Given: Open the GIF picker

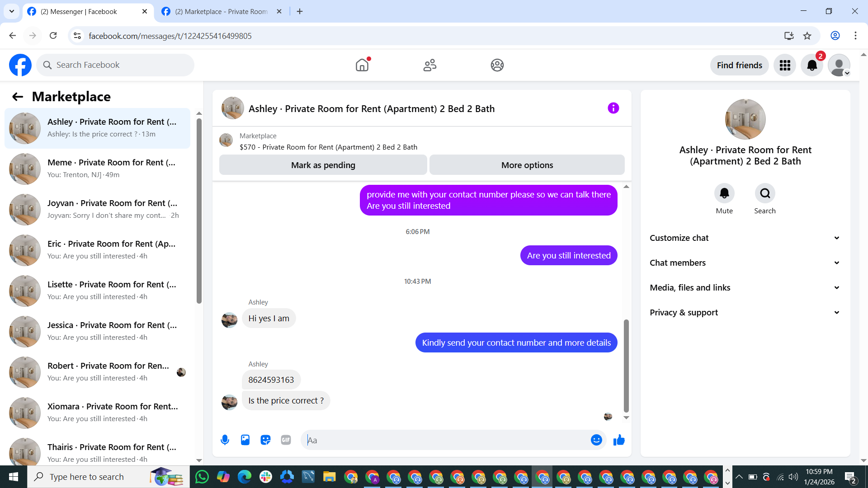Looking at the screenshot, I should 286,440.
